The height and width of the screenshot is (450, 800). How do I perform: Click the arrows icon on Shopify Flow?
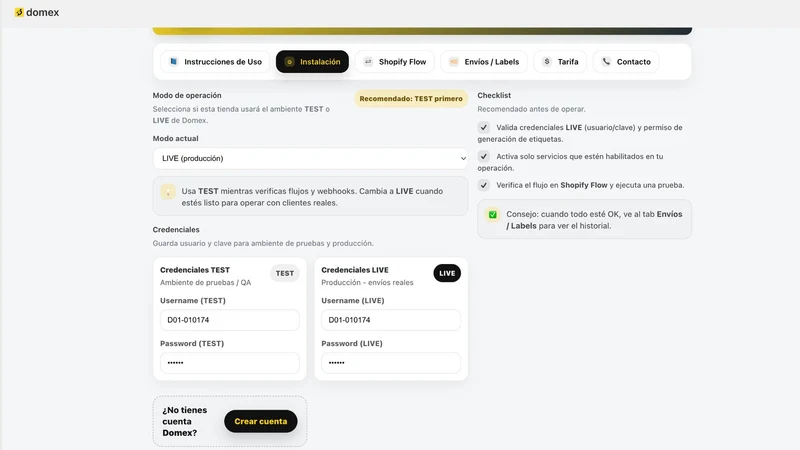(x=368, y=62)
